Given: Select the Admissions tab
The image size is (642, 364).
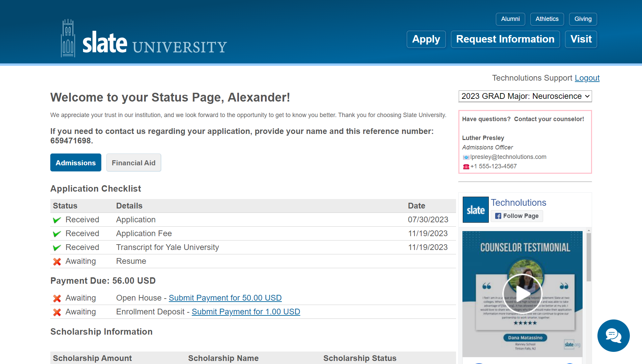Looking at the screenshot, I should coord(76,163).
